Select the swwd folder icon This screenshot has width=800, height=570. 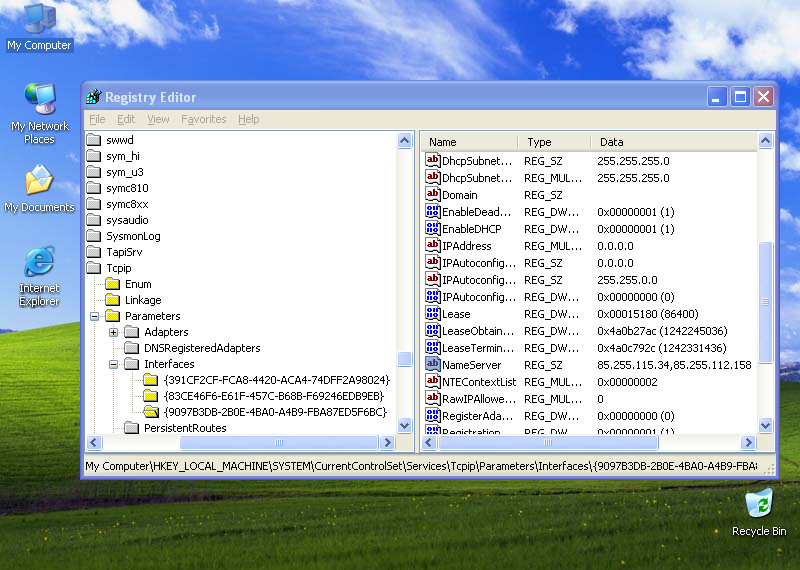coord(94,140)
